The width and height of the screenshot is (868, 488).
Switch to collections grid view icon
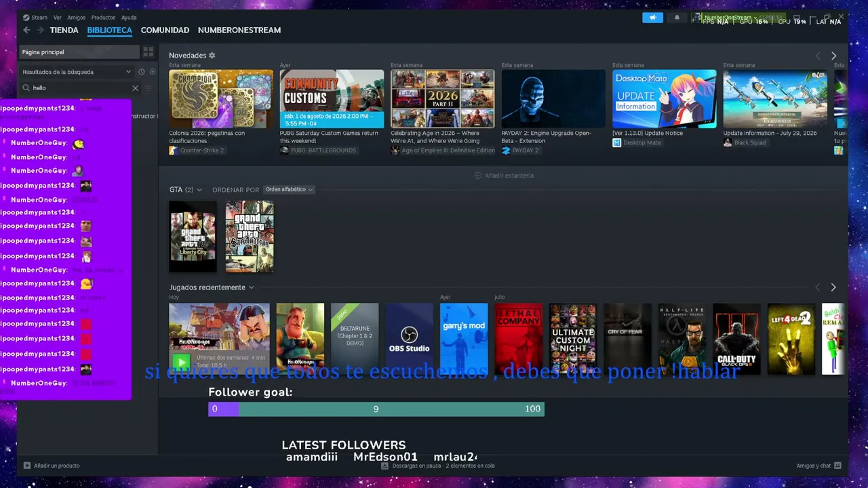point(149,52)
